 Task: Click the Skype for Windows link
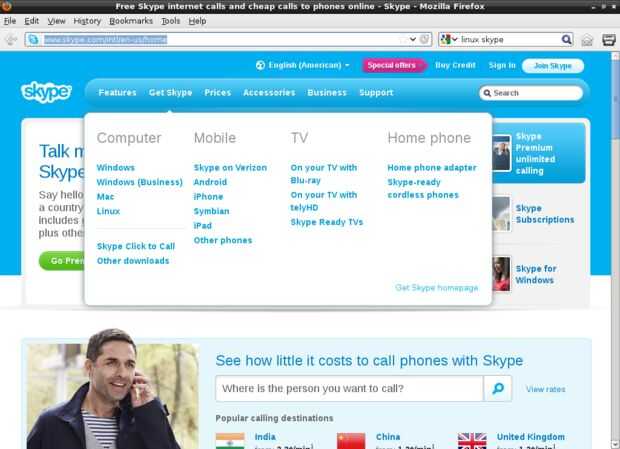(536, 274)
